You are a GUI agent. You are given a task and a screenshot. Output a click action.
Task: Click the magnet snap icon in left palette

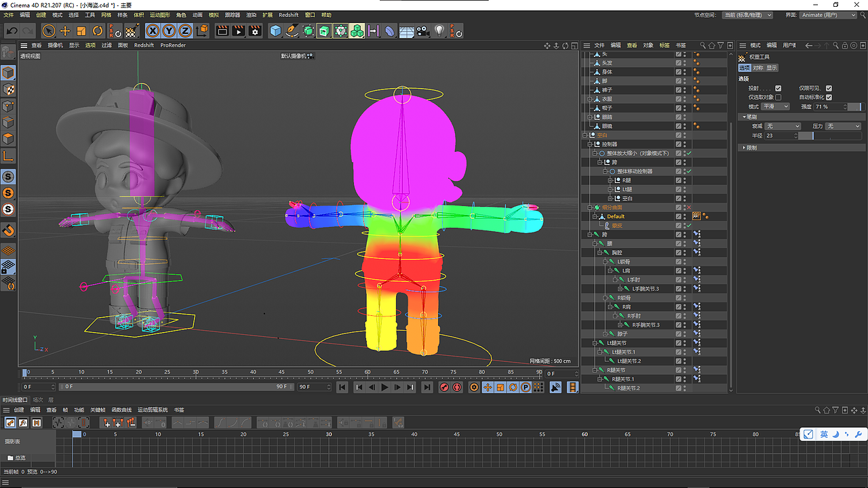click(x=8, y=230)
